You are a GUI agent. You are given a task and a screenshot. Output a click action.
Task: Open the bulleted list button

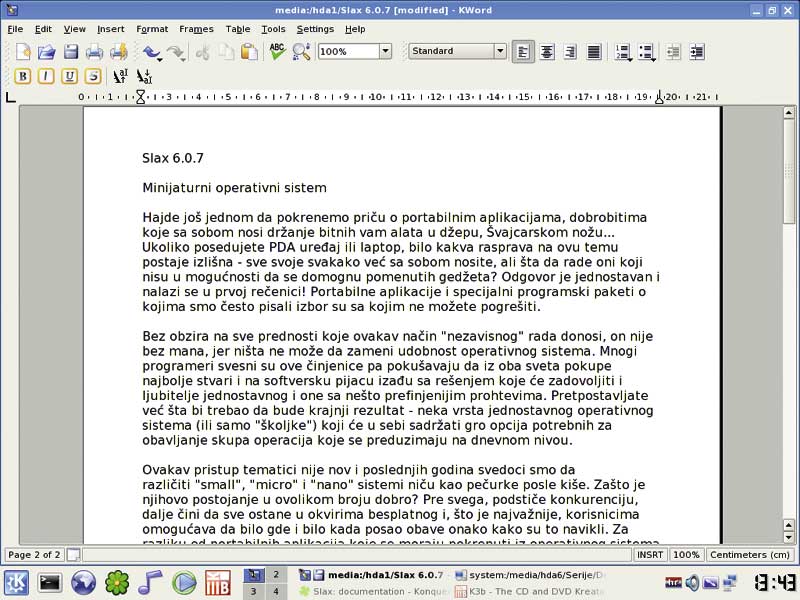(646, 52)
